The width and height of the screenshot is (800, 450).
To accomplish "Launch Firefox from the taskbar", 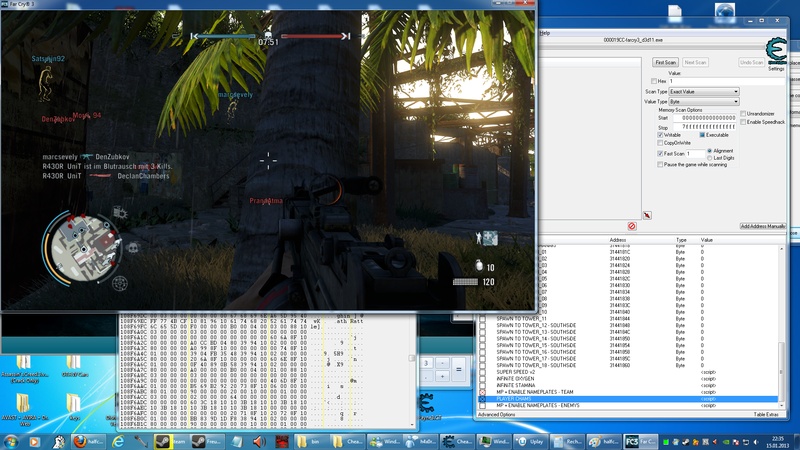I will [87, 441].
